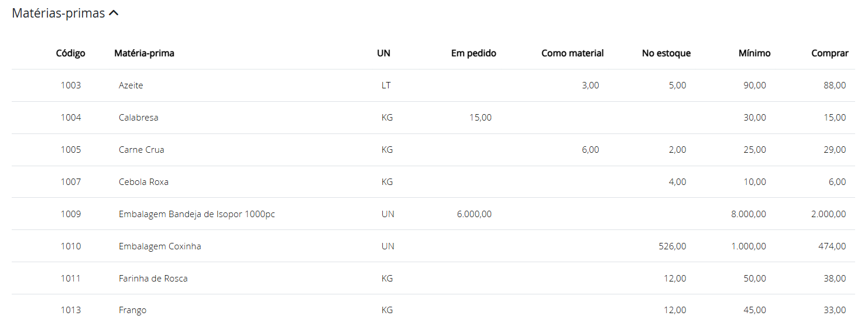The height and width of the screenshot is (326, 868).
Task: Click the 2.000,00 Comprar value
Action: tap(828, 214)
